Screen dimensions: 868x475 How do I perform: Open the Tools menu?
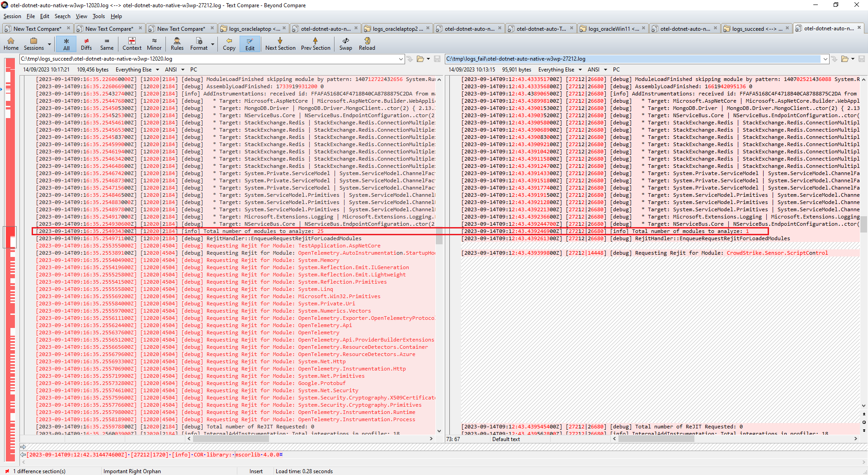(99, 16)
